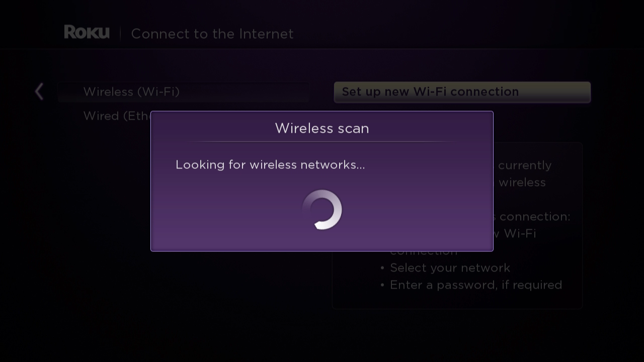Choose Set up new Wi-Fi connection

click(x=462, y=92)
